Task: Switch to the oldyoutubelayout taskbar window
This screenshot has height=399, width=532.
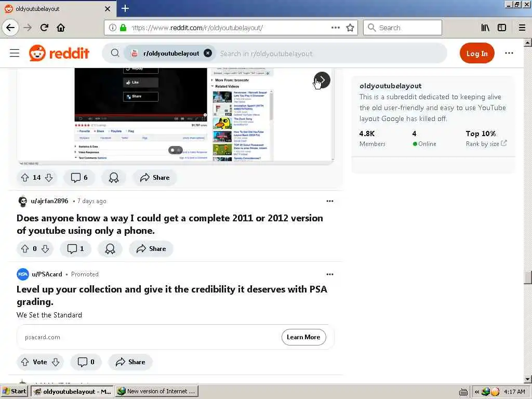Action: click(72, 391)
